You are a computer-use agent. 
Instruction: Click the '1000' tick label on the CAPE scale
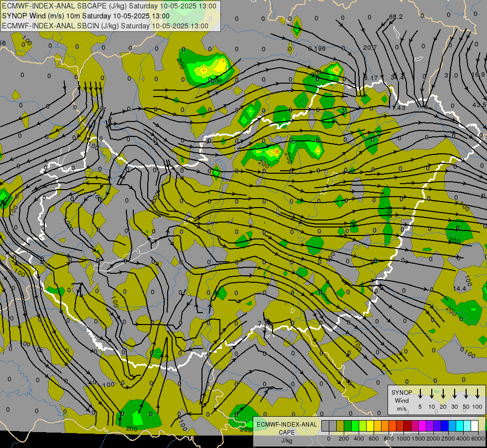pyautogui.click(x=403, y=439)
